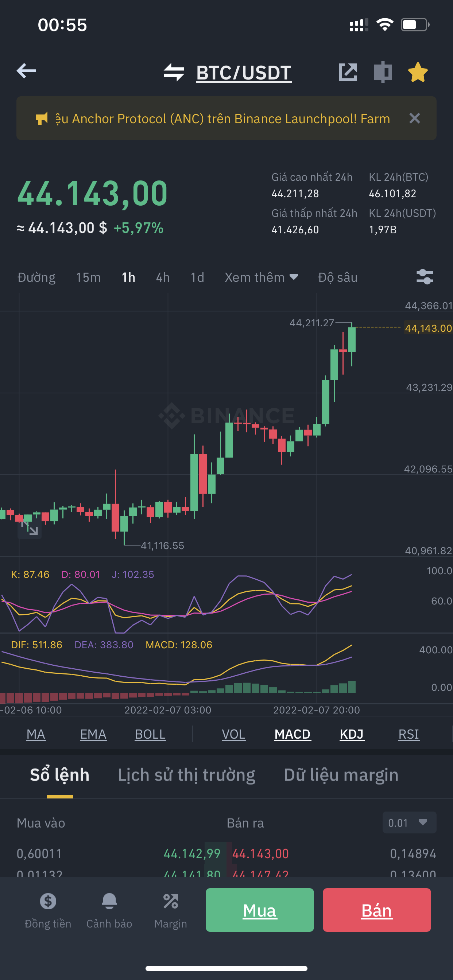Tap the 00:55 clock in status bar

[62, 25]
